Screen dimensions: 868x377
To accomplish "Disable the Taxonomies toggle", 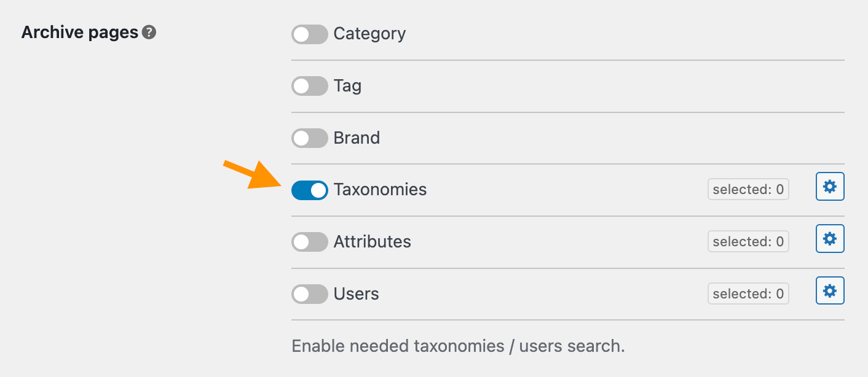I will [309, 190].
